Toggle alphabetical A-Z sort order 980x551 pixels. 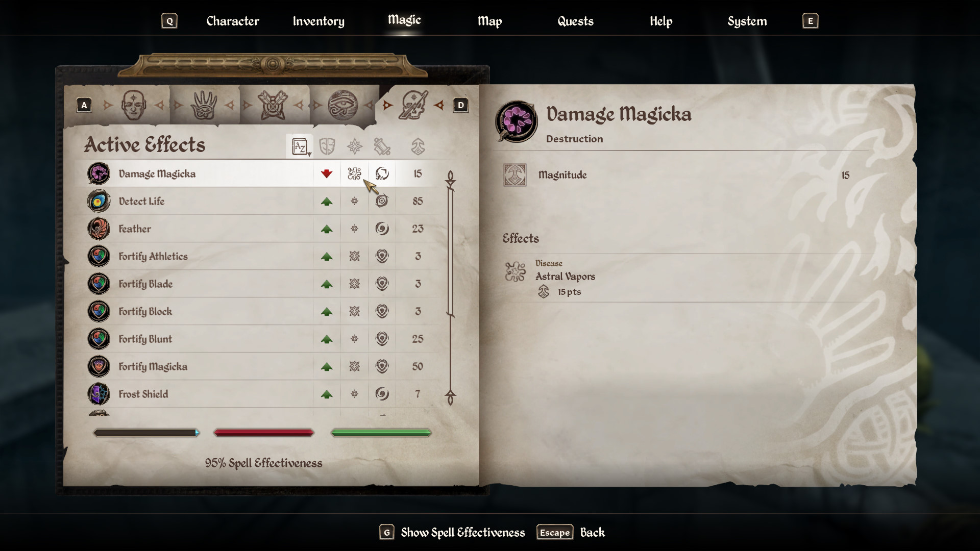pyautogui.click(x=300, y=146)
